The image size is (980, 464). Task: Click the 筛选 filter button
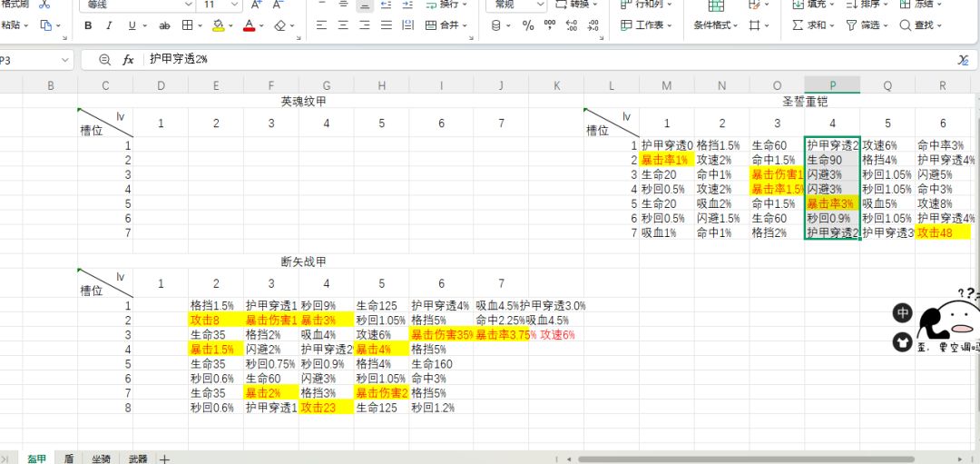pyautogui.click(x=867, y=25)
